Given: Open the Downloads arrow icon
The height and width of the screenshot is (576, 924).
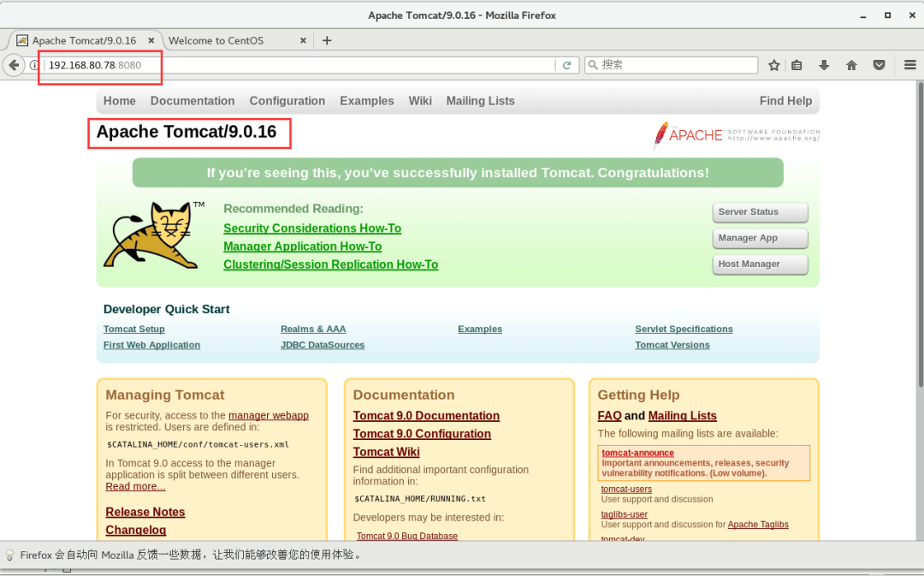Looking at the screenshot, I should coord(824,65).
